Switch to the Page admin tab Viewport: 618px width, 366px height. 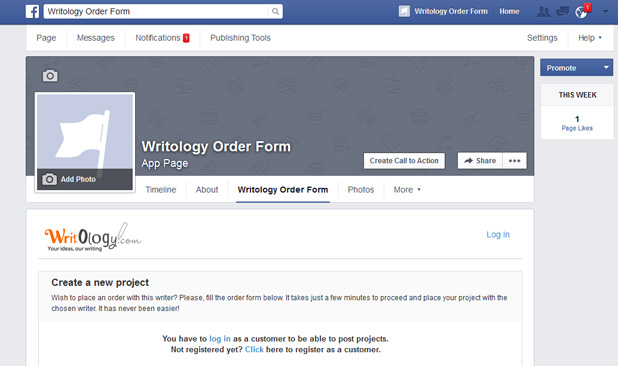point(46,38)
